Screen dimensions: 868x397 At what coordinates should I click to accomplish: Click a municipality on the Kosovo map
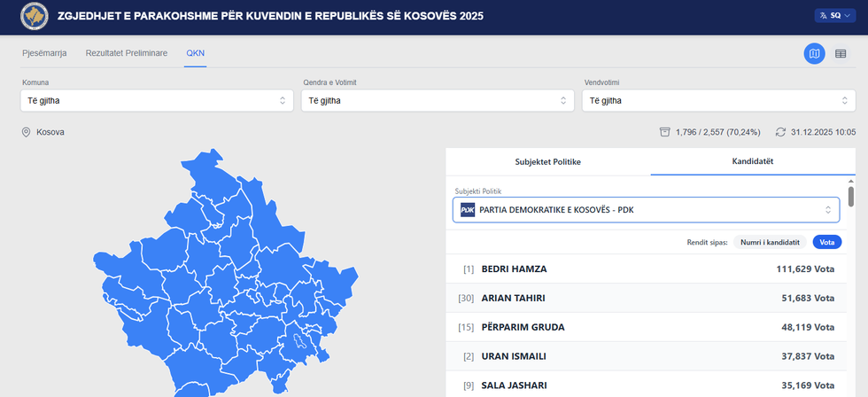click(x=221, y=284)
